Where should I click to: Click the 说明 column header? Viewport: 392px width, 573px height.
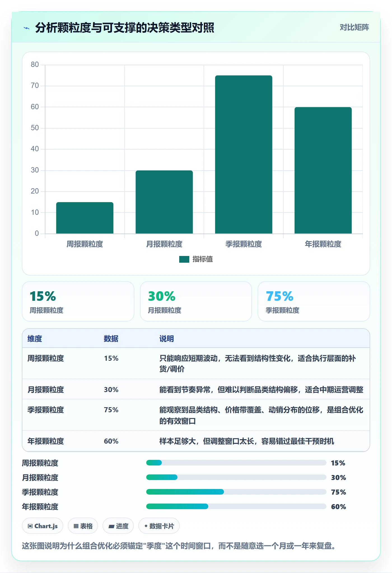click(167, 339)
